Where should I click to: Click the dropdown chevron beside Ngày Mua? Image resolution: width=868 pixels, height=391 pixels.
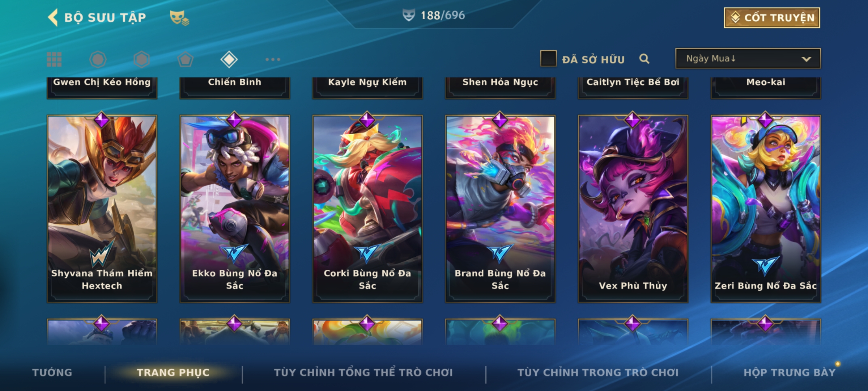[806, 59]
